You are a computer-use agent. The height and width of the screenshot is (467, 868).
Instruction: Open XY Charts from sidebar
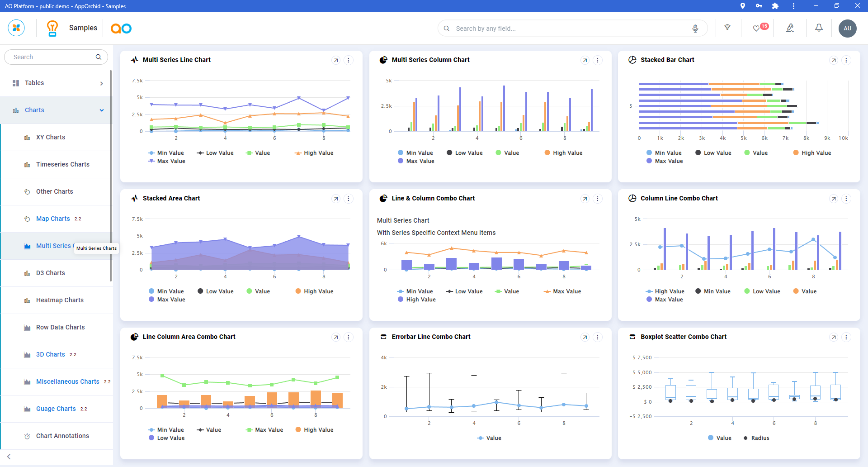[51, 137]
